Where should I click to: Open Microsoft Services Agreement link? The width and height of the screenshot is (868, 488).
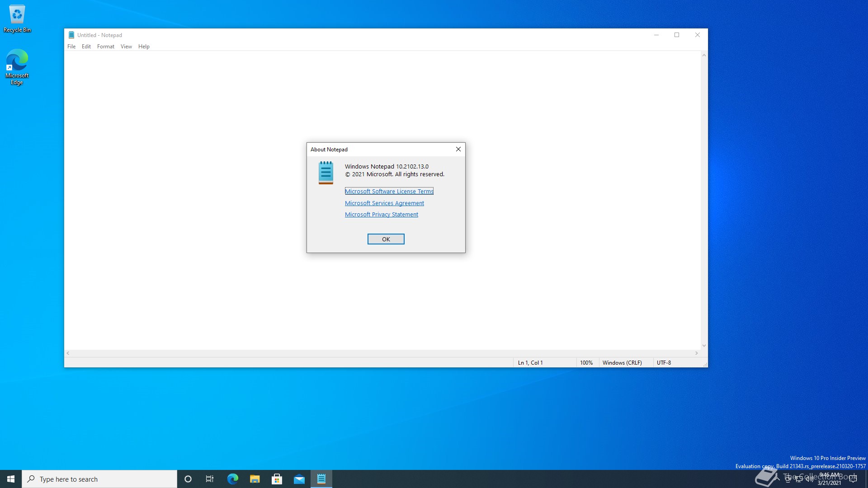click(384, 203)
